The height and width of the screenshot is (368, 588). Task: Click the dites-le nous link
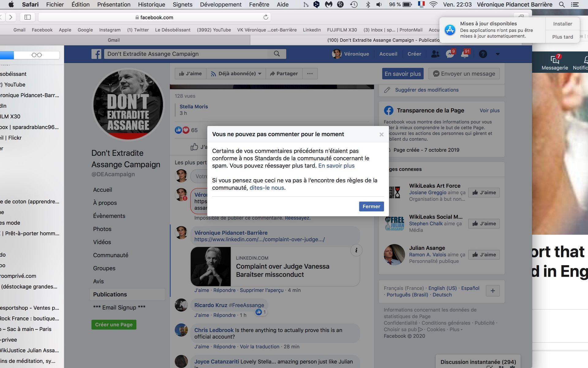point(266,188)
